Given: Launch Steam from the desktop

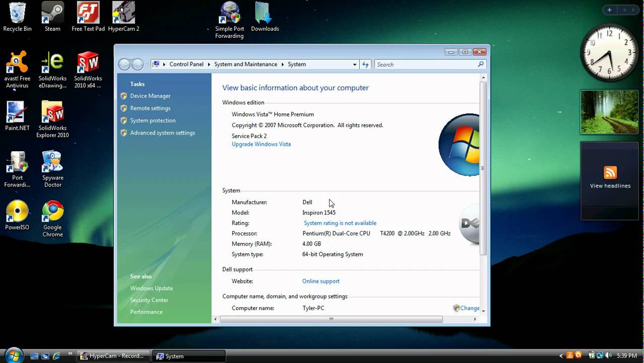Looking at the screenshot, I should (52, 17).
